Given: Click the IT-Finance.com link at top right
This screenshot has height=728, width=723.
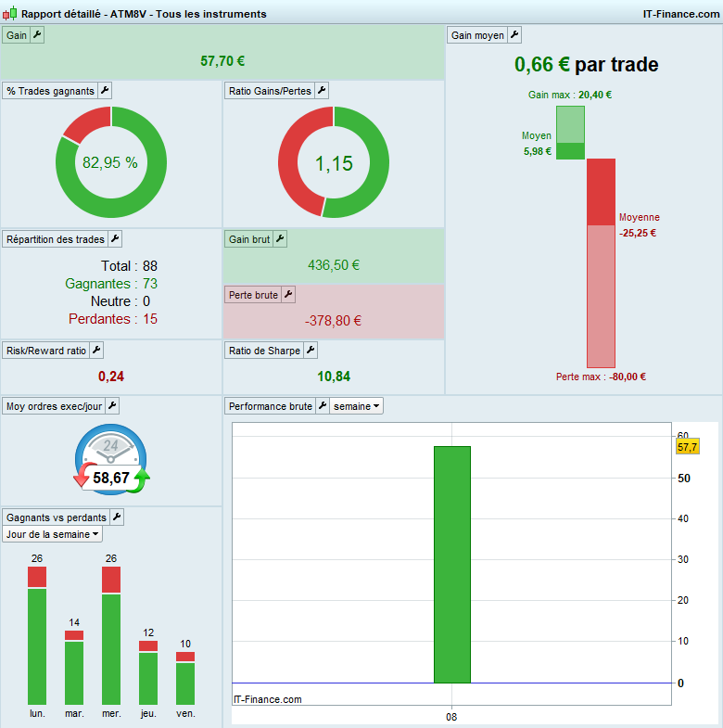Looking at the screenshot, I should 680,14.
